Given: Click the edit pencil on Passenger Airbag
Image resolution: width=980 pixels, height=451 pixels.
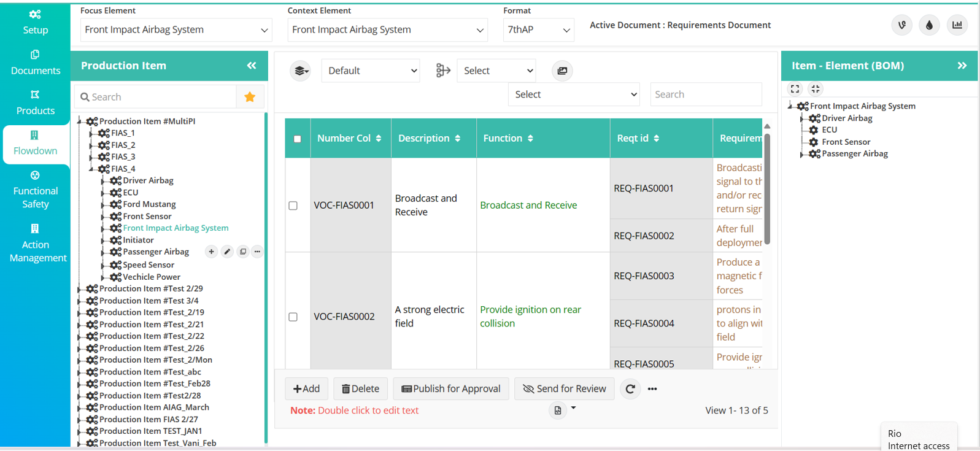Looking at the screenshot, I should 227,252.
